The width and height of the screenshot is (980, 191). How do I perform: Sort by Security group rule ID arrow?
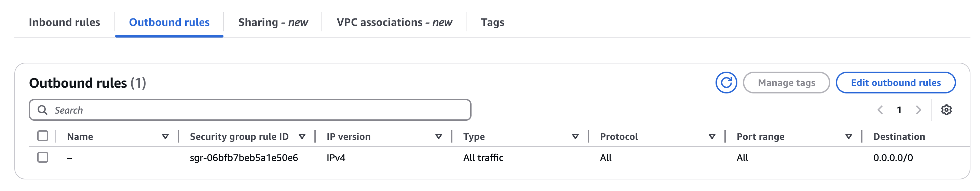[302, 136]
